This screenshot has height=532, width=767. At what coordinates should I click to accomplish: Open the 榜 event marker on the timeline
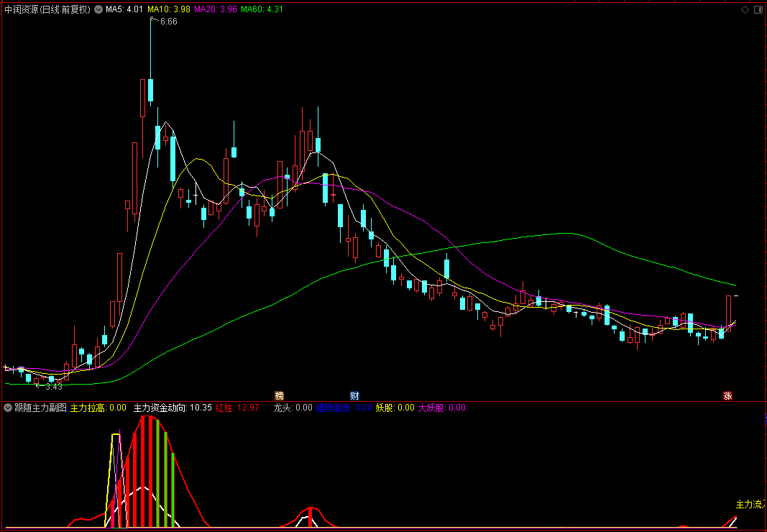280,395
